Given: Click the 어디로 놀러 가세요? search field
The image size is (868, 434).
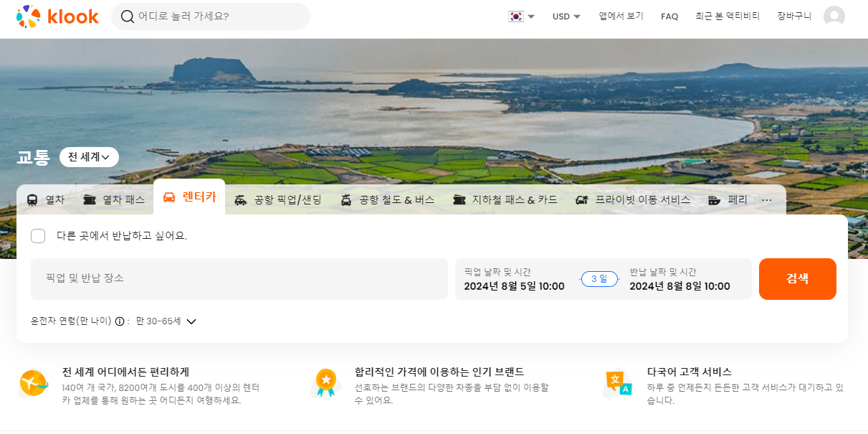Looking at the screenshot, I should click(x=211, y=16).
